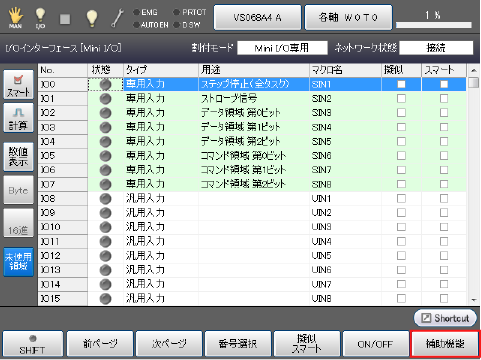Click the manual mode hand icon
Viewport: 481px width, 360px height.
[16, 18]
